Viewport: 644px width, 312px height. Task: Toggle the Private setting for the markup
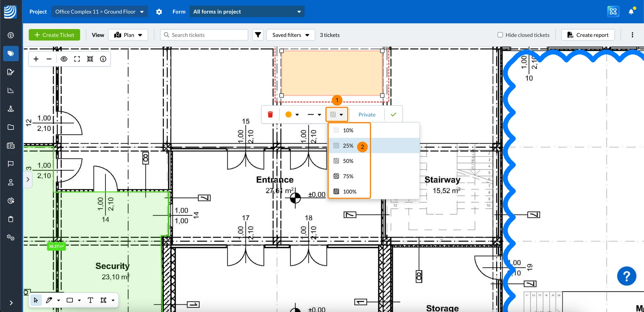367,115
